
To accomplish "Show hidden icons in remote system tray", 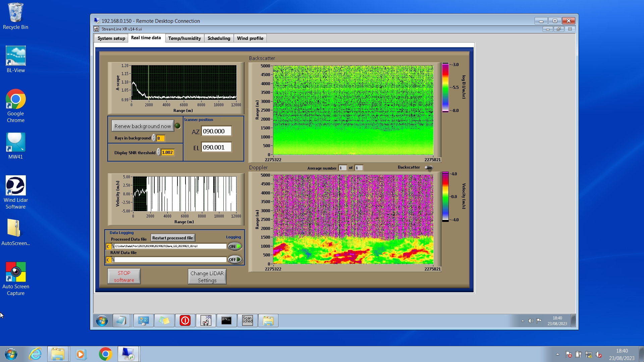I will [x=523, y=321].
